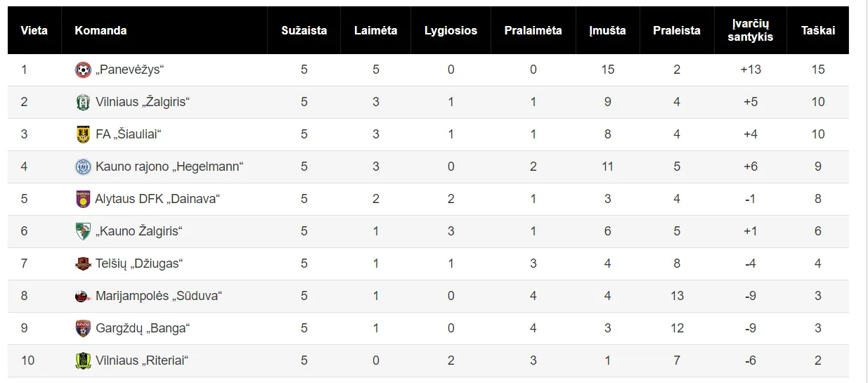The height and width of the screenshot is (383, 868).
Task: Select the Telšių „Džiugas“ team name
Action: tap(138, 264)
